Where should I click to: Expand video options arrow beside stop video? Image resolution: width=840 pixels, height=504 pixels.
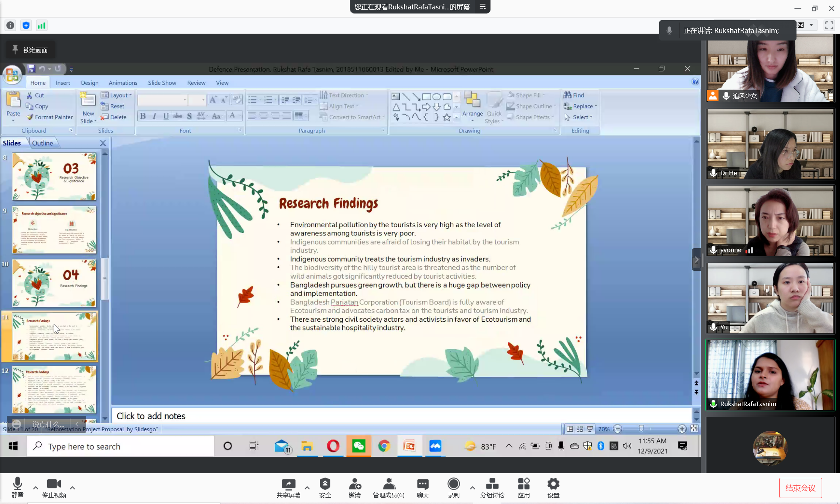point(72,488)
